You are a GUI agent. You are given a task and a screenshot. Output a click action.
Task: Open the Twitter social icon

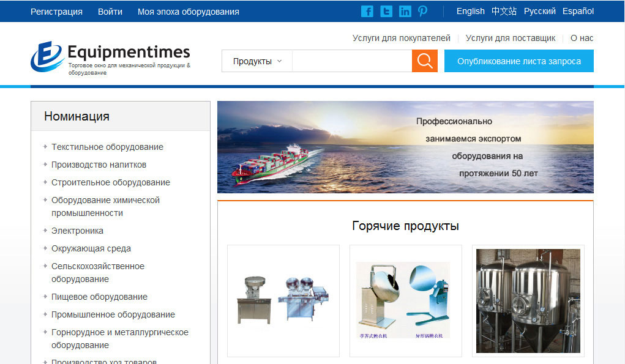coord(386,11)
